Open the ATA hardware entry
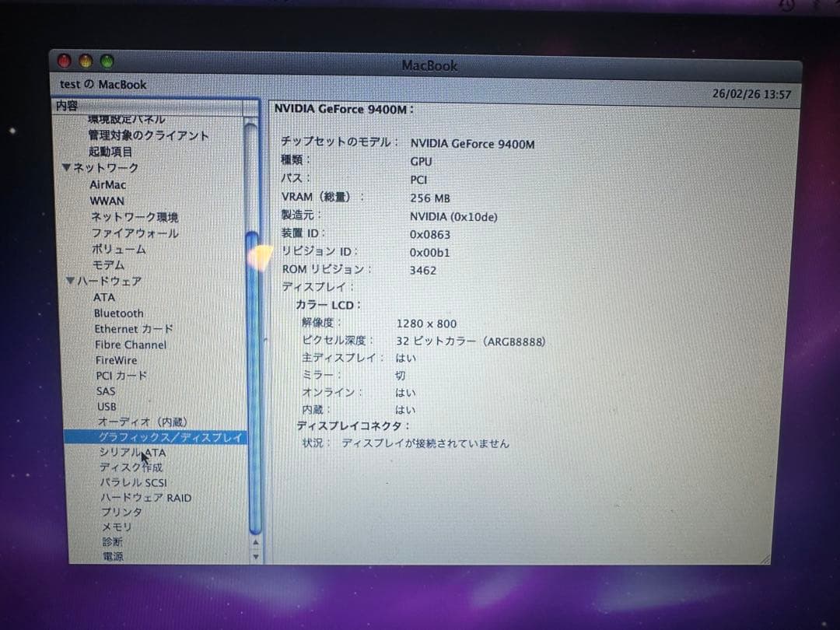The width and height of the screenshot is (840, 630). (x=104, y=297)
